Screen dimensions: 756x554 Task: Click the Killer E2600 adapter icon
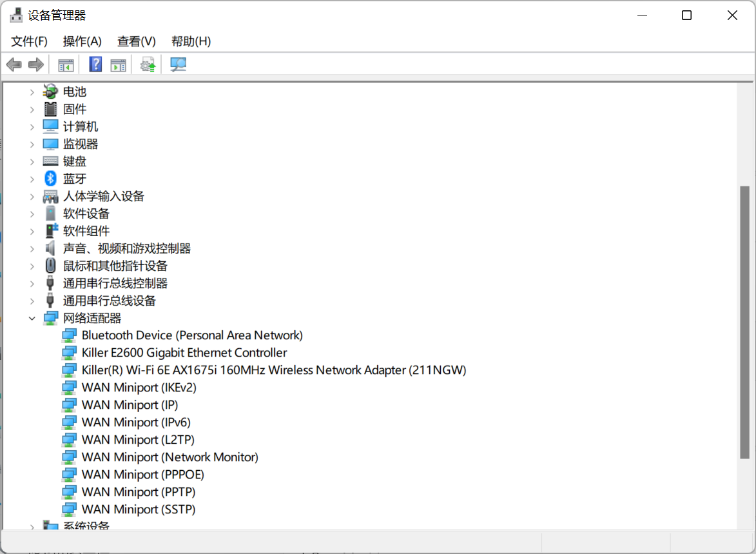coord(69,353)
